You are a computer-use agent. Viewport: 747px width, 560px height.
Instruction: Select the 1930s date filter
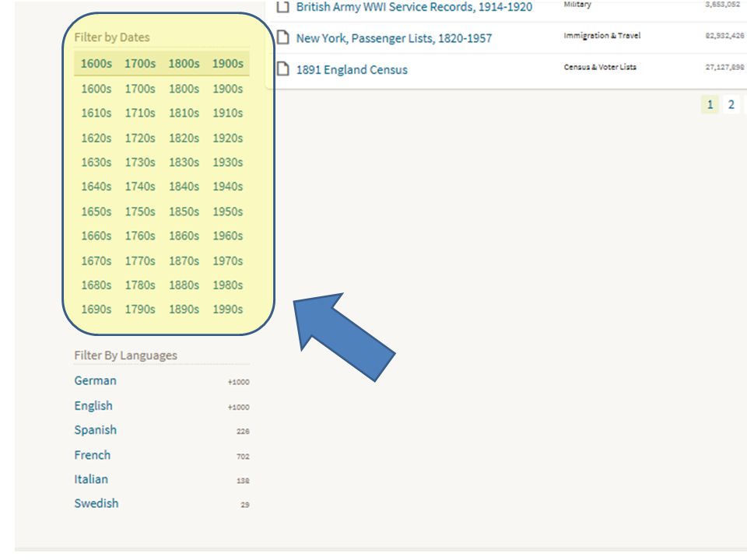click(x=228, y=163)
